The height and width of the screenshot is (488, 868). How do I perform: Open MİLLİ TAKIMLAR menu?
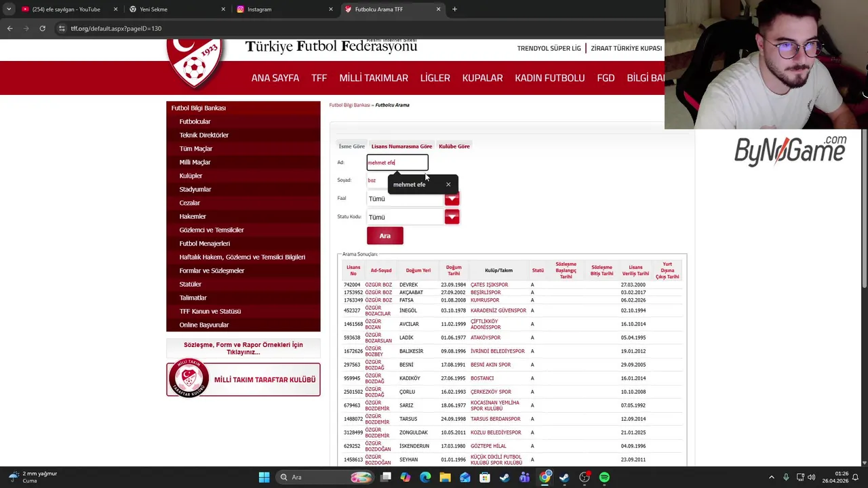[374, 78]
